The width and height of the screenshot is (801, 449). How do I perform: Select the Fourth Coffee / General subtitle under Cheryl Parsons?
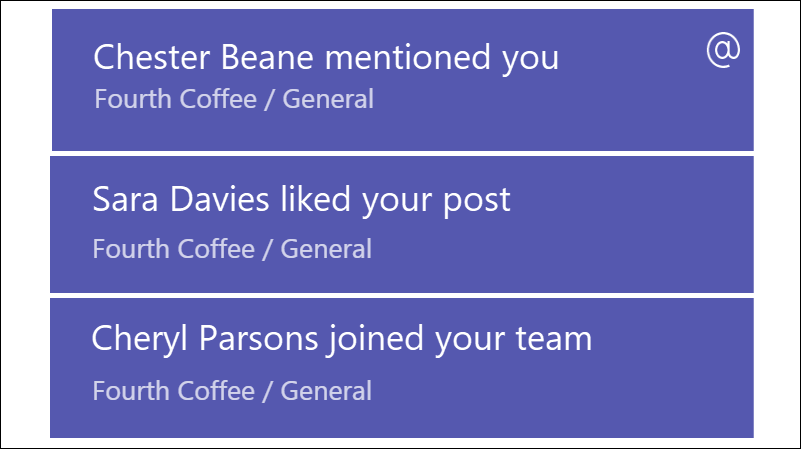click(x=232, y=391)
